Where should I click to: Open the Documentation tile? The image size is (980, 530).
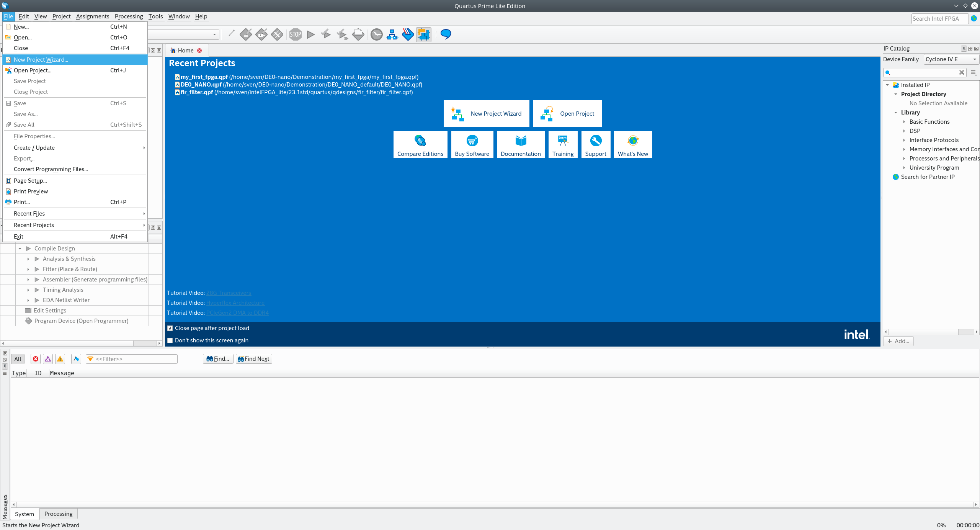[521, 144]
